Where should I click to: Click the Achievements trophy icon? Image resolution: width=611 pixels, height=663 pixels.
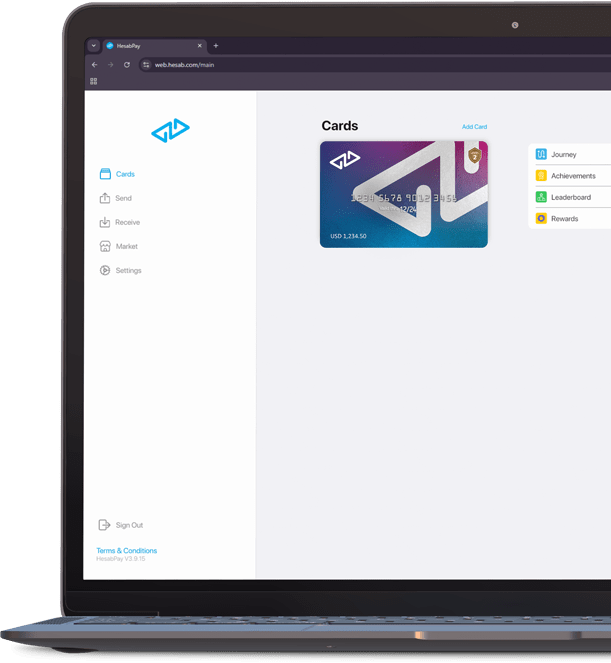point(541,176)
